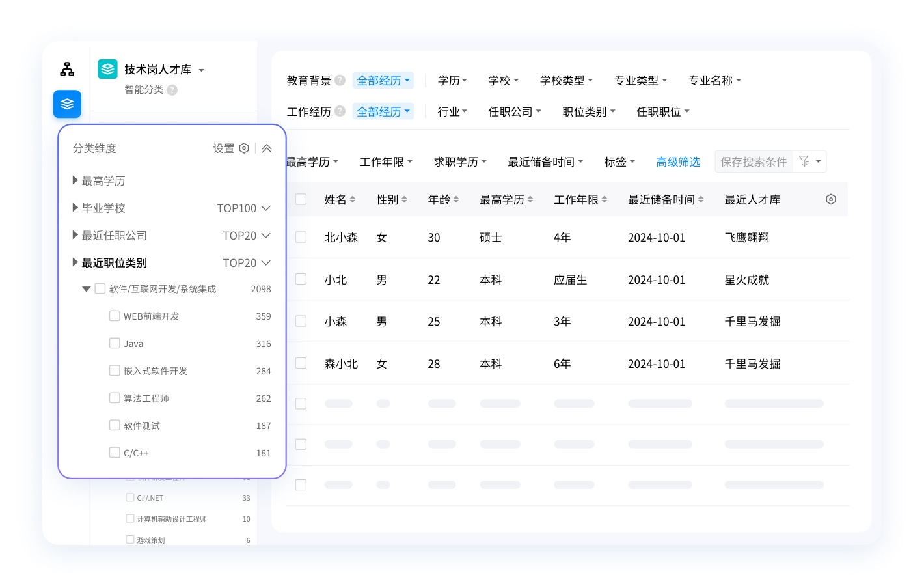
Task: Click the 高级筛选 link
Action: tap(678, 161)
